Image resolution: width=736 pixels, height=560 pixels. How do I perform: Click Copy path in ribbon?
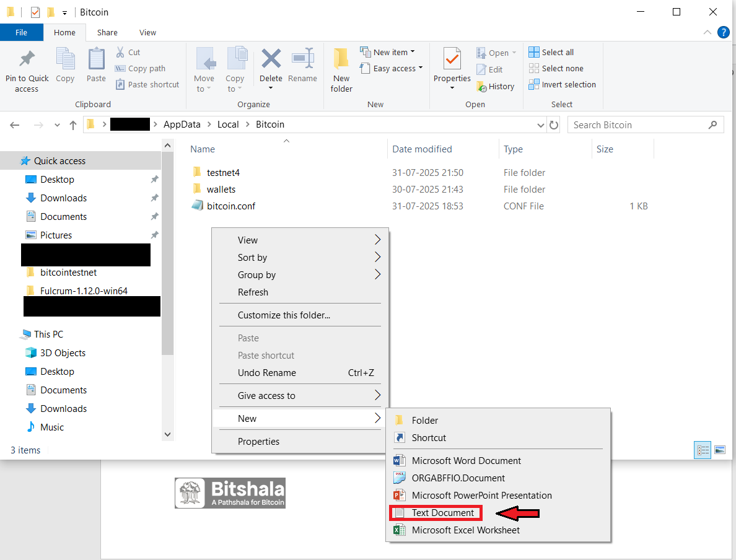point(141,69)
